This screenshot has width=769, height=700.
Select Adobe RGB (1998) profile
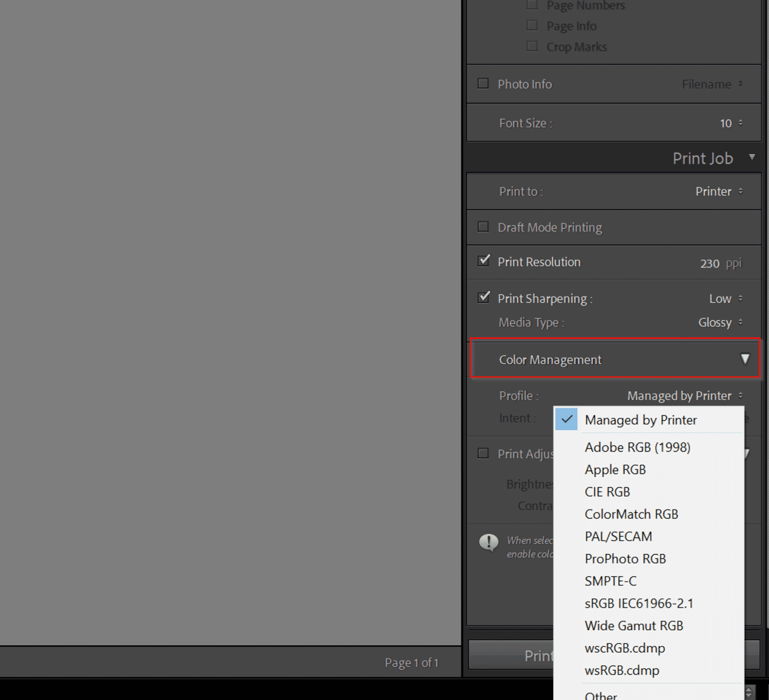[637, 447]
